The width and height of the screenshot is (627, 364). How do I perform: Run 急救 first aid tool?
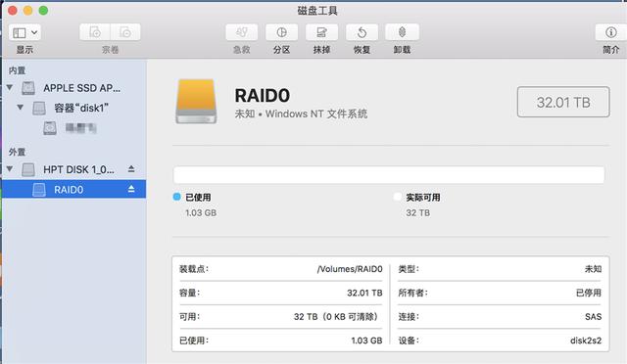(242, 32)
